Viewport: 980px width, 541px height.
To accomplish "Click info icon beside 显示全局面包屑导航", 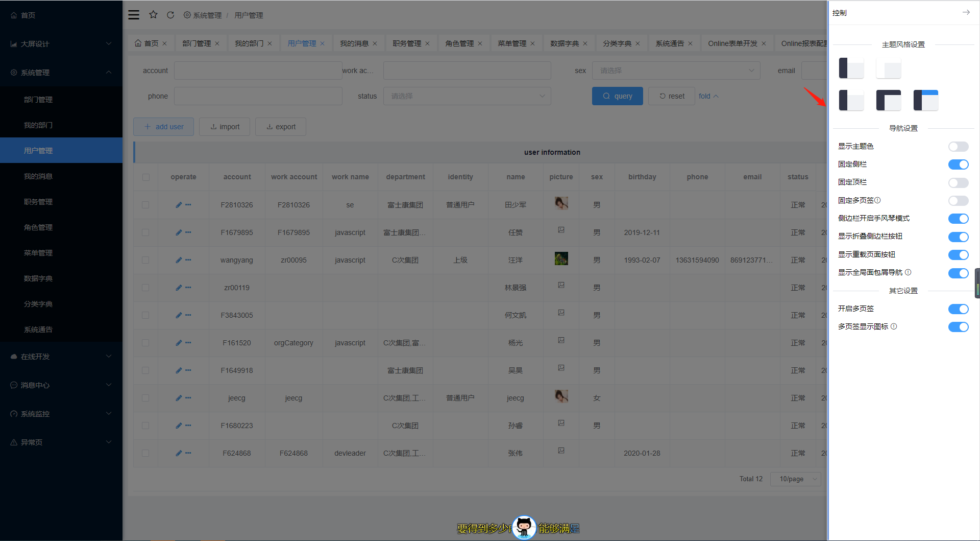I will (908, 272).
